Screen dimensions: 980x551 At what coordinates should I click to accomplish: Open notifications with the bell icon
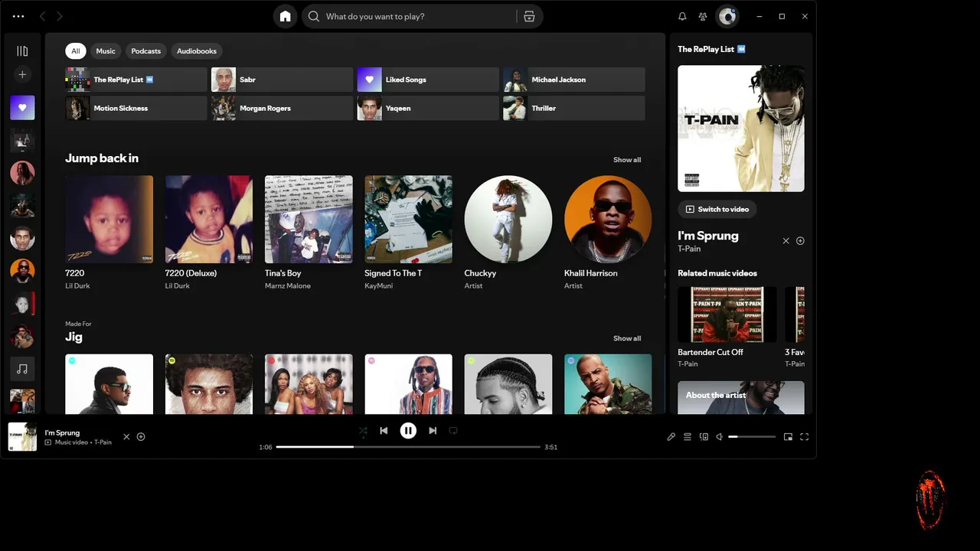click(x=682, y=16)
